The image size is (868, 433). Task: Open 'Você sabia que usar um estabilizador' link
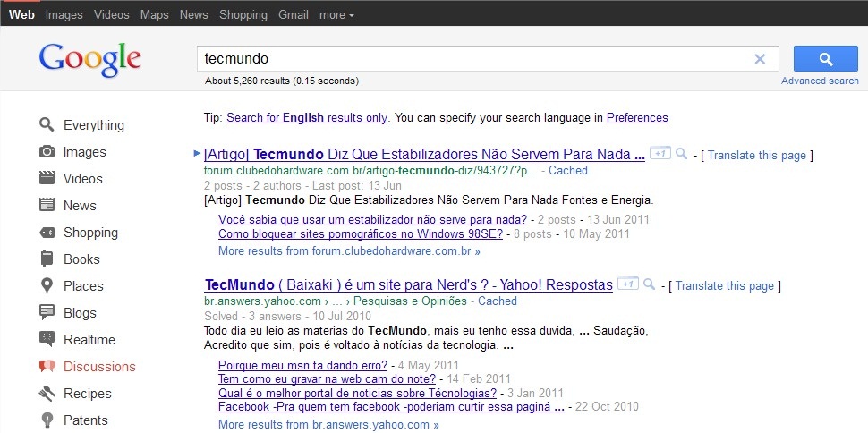(372, 219)
